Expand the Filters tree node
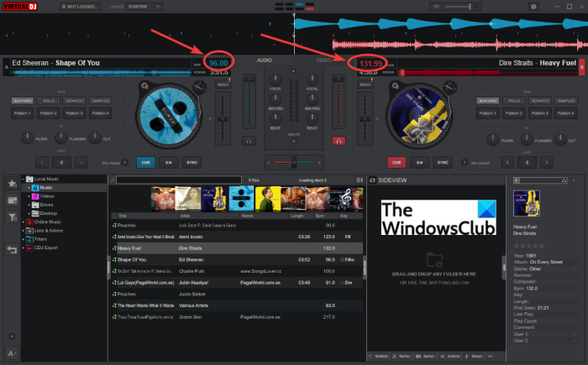 (24, 239)
